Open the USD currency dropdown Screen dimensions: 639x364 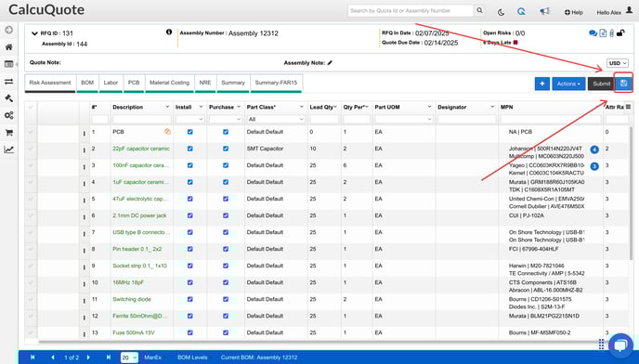618,63
